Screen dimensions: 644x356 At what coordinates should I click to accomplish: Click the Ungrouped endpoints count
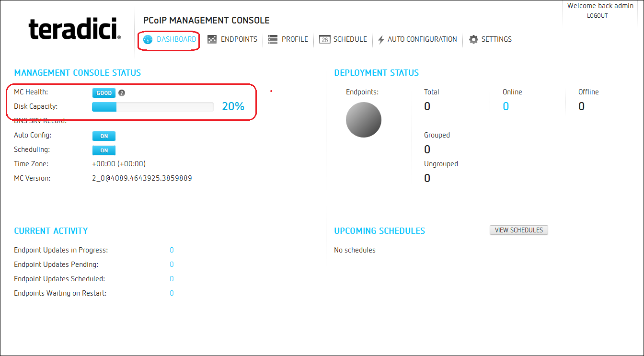(427, 178)
